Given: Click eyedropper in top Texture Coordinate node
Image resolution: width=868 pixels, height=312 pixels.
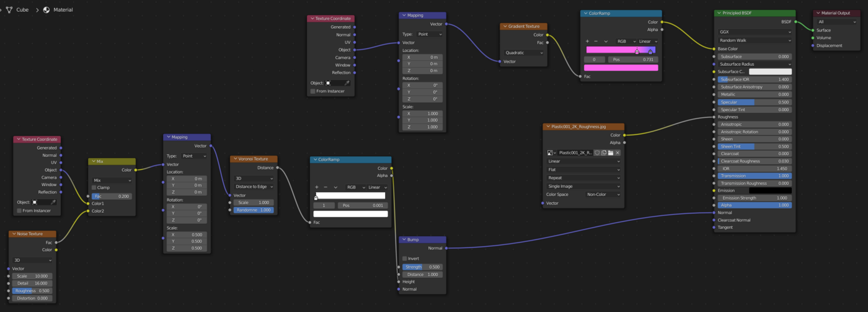Looking at the screenshot, I should tap(347, 83).
